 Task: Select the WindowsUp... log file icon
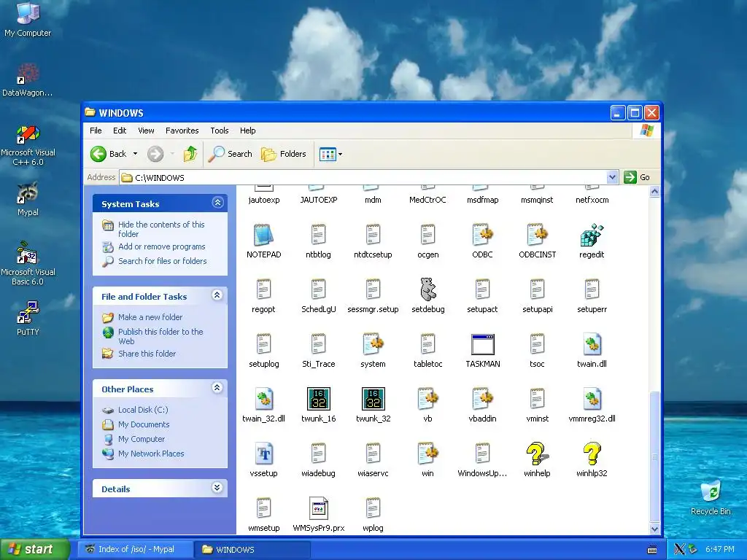pos(483,454)
